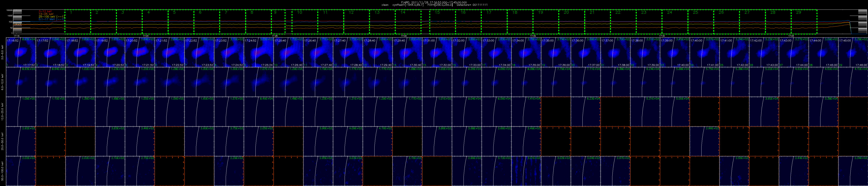Image resolution: width=868 pixels, height=186 pixels.
Task: Open the 6.0-12.0 keV image labeled 7.07E+04
Action: click(259, 82)
